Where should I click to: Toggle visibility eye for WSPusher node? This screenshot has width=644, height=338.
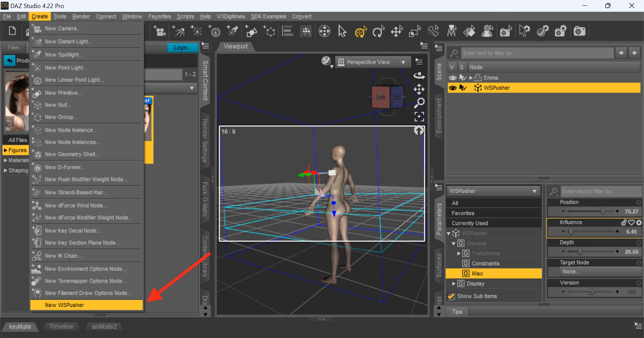click(453, 88)
